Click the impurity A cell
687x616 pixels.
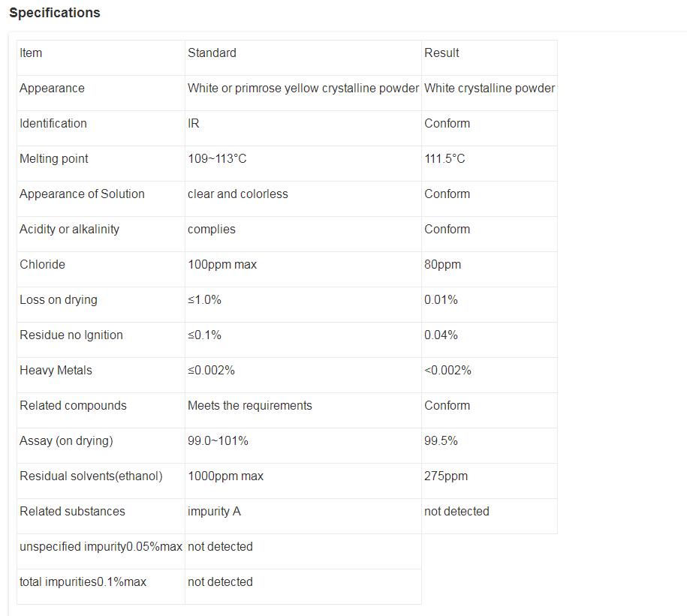tap(214, 511)
